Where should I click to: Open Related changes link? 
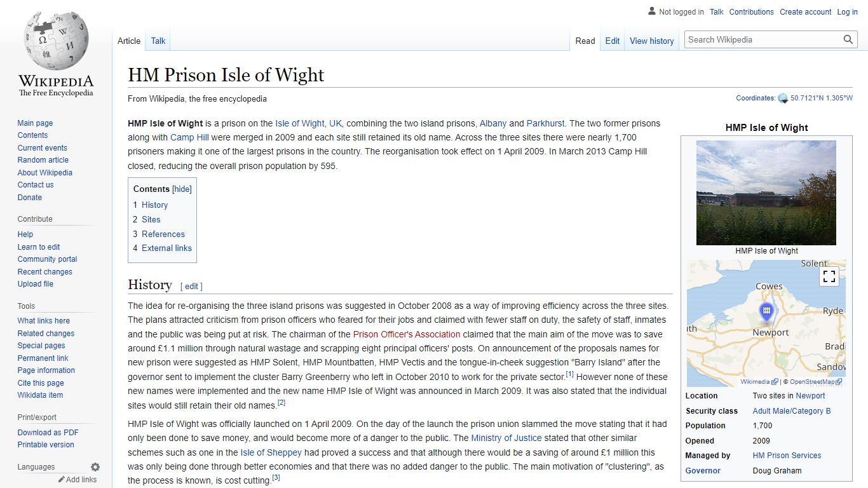(46, 334)
